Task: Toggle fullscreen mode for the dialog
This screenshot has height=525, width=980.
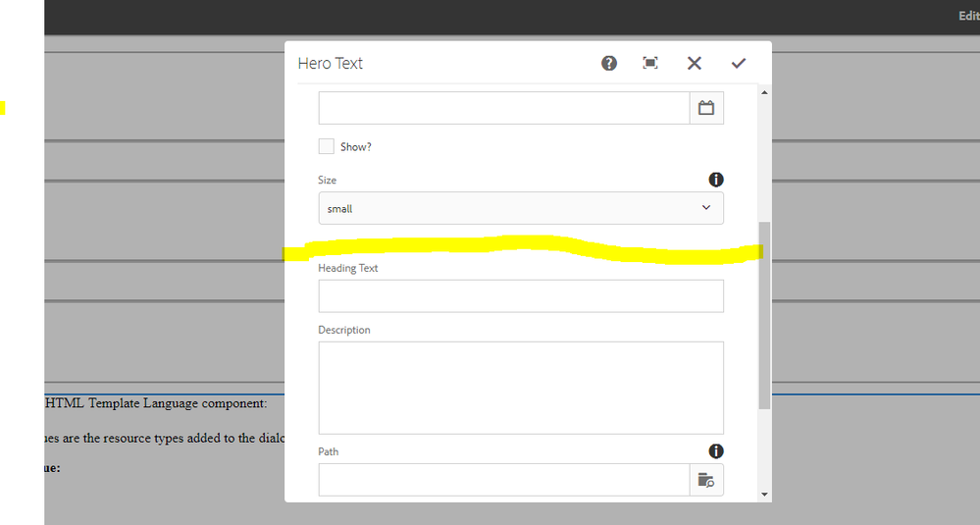Action: pyautogui.click(x=650, y=63)
